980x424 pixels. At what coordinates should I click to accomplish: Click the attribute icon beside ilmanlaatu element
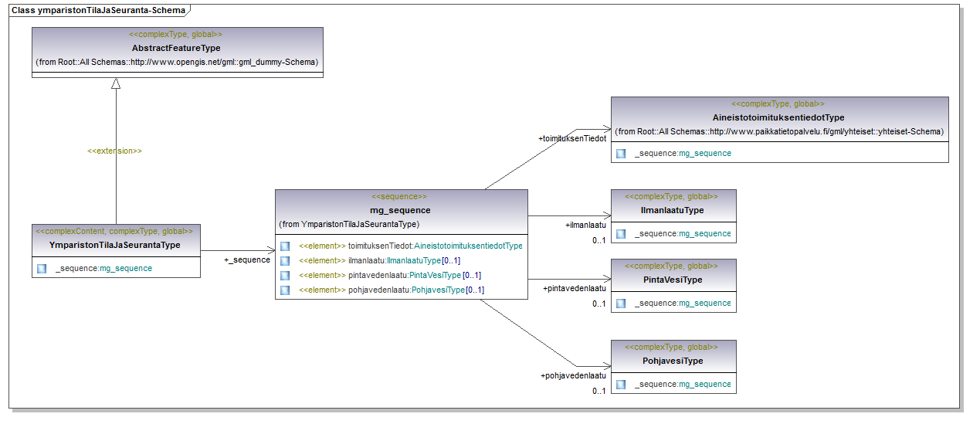coord(285,260)
